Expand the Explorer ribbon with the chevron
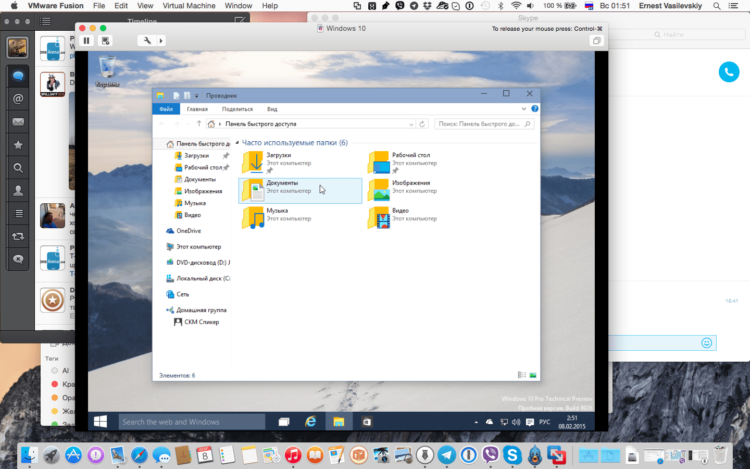The image size is (750, 469). click(524, 109)
